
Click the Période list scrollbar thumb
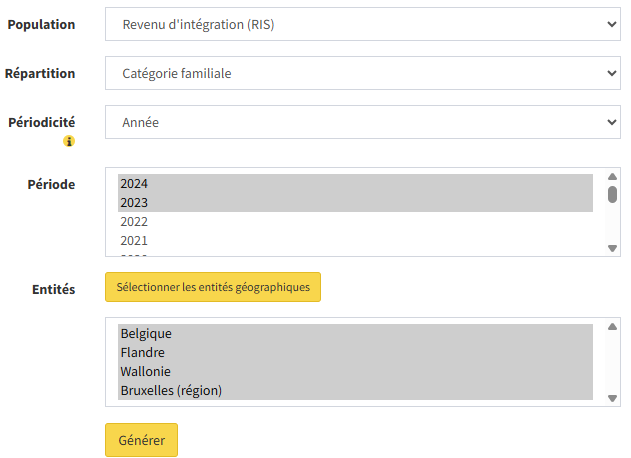612,194
